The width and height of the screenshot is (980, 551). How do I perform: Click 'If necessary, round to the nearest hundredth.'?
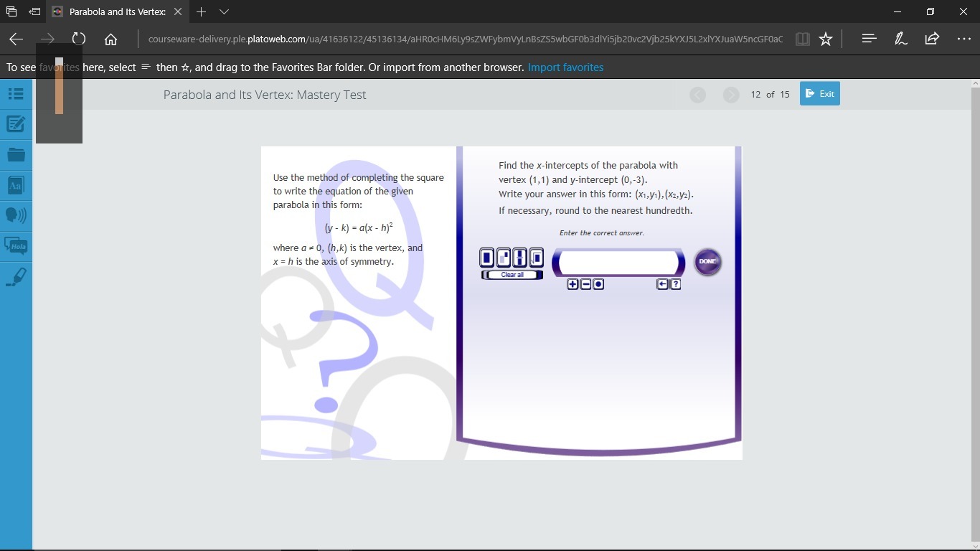(595, 211)
